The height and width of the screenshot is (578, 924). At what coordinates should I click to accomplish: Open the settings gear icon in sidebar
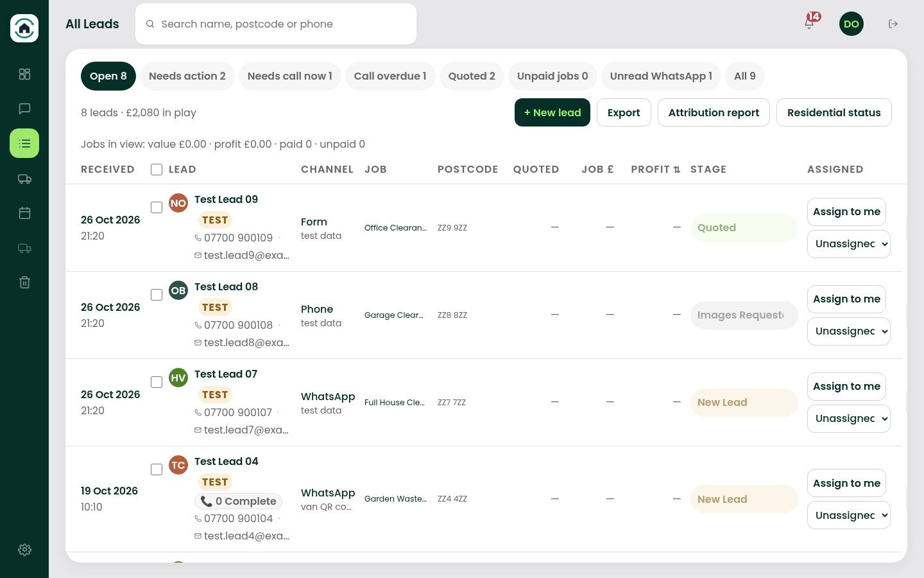(x=24, y=550)
